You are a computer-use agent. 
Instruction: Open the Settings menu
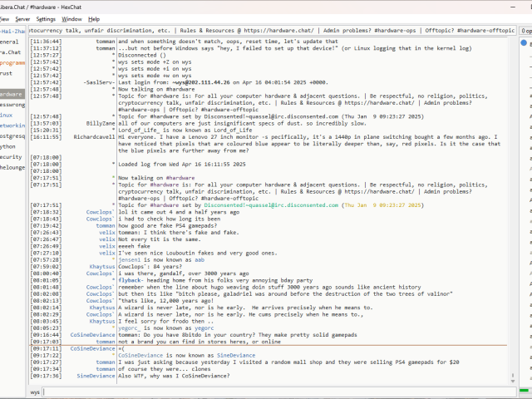[47, 18]
